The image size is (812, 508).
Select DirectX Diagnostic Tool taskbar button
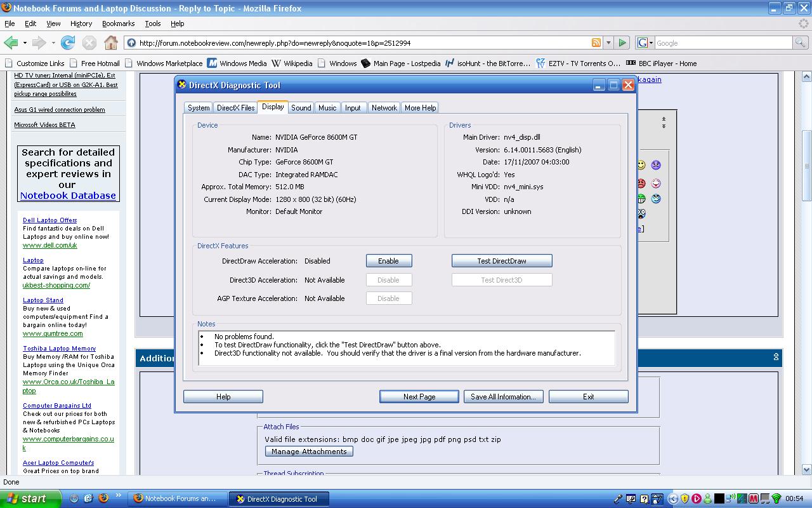tap(279, 498)
